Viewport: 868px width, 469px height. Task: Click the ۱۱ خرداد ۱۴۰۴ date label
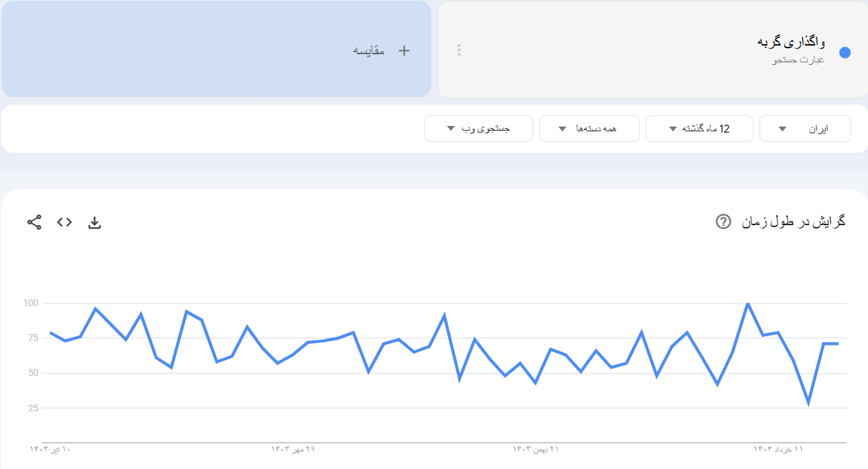(778, 448)
